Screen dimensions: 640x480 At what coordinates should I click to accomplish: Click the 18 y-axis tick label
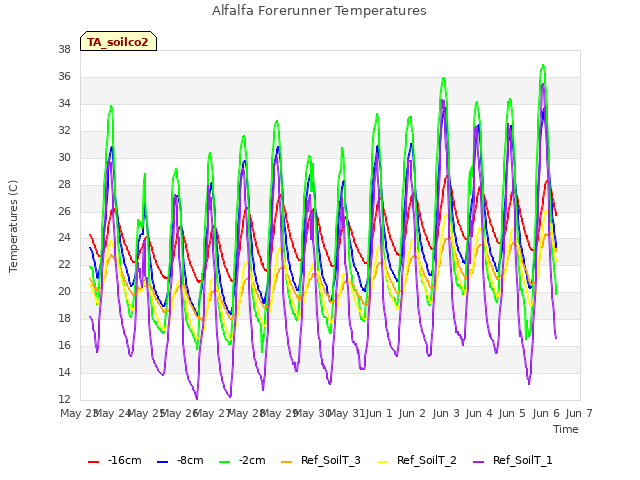point(64,318)
